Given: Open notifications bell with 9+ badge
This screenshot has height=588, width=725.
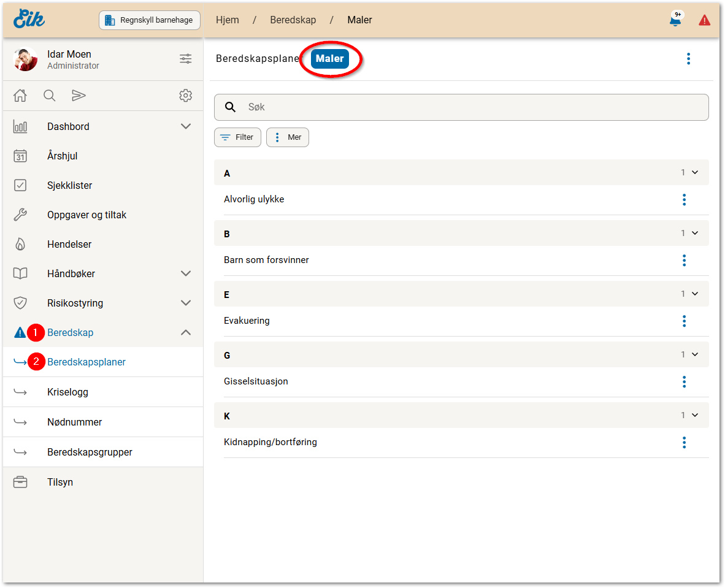Looking at the screenshot, I should coord(675,20).
